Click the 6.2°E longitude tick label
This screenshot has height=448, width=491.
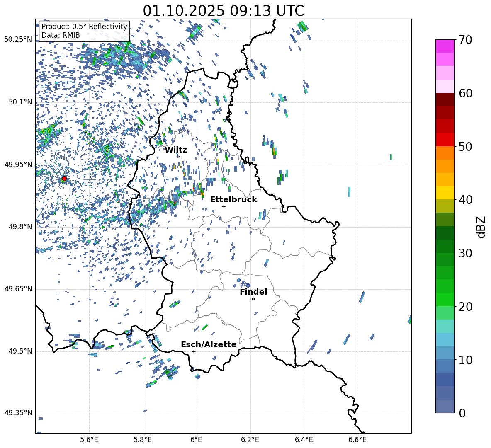(x=250, y=439)
